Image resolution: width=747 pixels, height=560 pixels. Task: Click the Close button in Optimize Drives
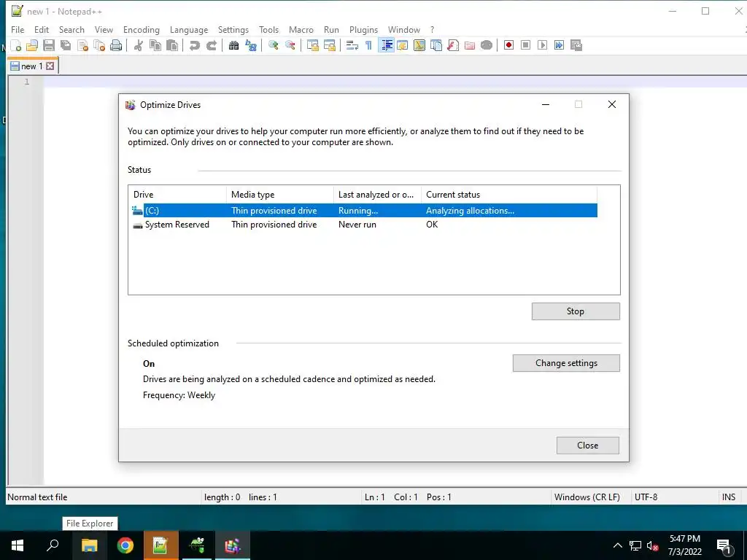[x=587, y=446]
